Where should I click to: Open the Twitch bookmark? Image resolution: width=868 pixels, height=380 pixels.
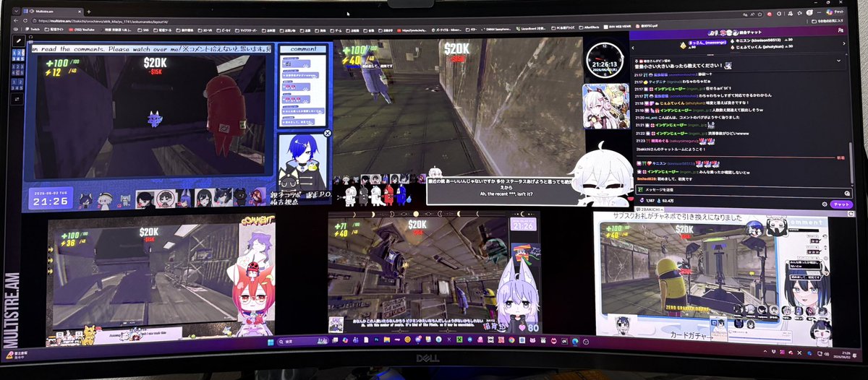[33, 30]
